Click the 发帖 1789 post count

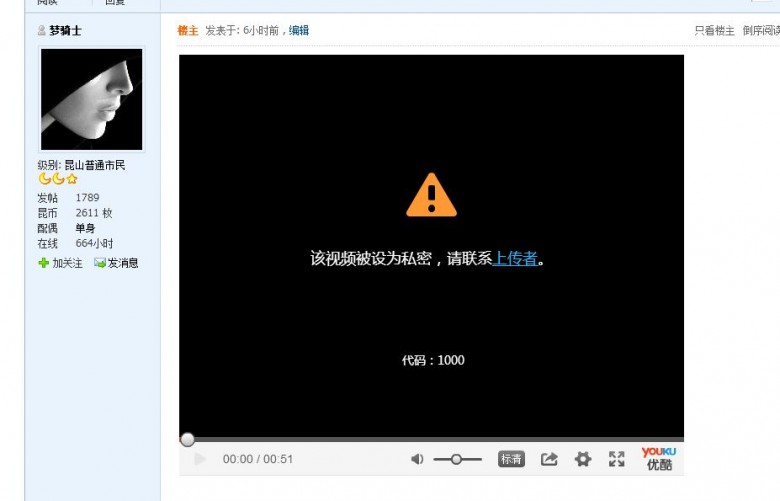tap(68, 198)
